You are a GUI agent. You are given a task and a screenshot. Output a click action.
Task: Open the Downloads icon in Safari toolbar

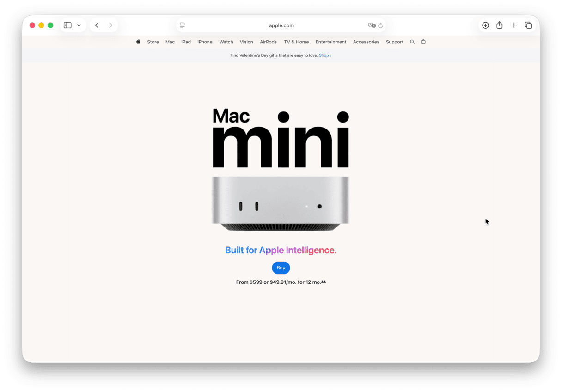point(485,25)
